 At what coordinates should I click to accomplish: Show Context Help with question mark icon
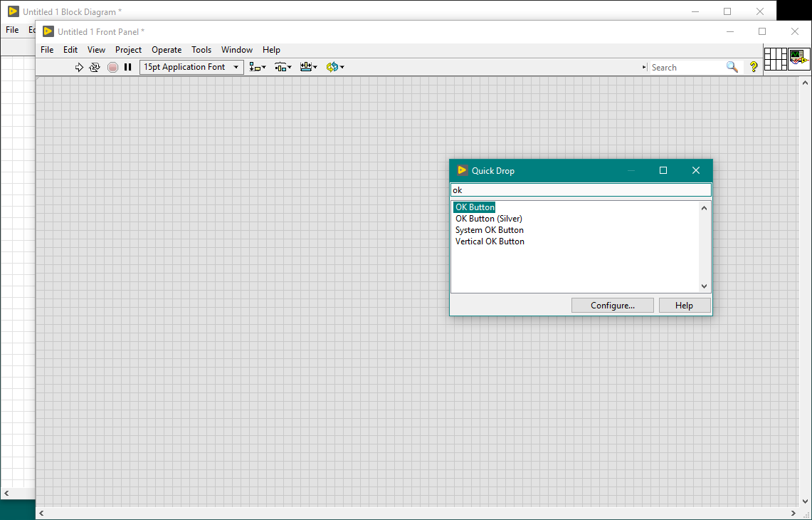coord(754,67)
